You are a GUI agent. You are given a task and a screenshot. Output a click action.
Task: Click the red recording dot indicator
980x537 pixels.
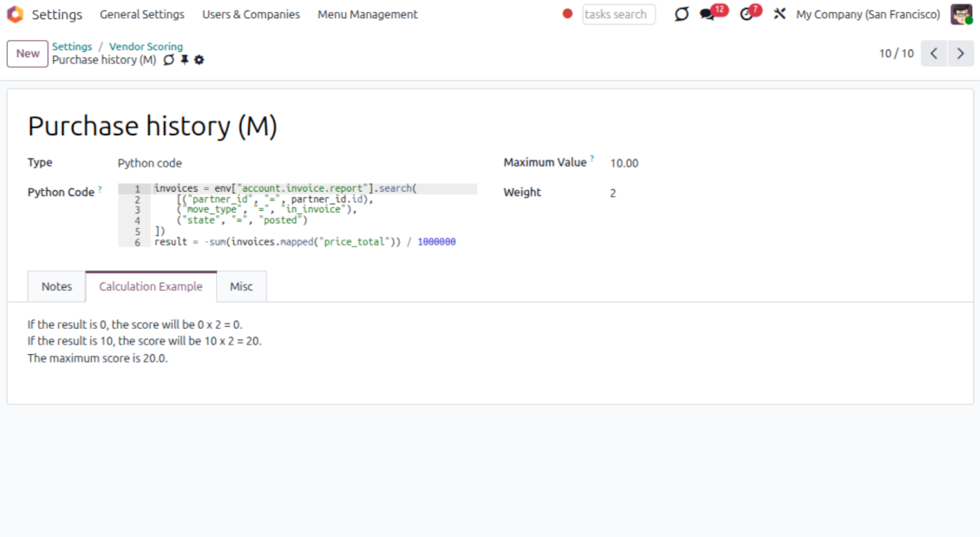coord(567,14)
